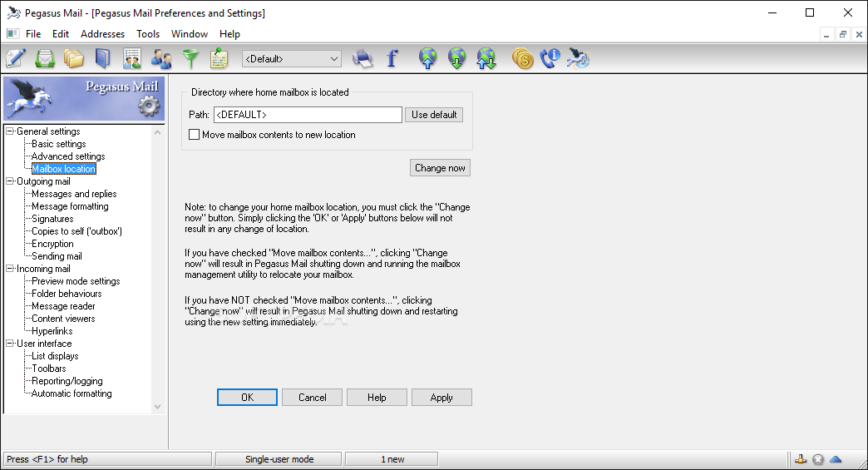Select Hyperlinks in the tree
Image resolution: width=868 pixels, height=470 pixels.
tap(52, 330)
